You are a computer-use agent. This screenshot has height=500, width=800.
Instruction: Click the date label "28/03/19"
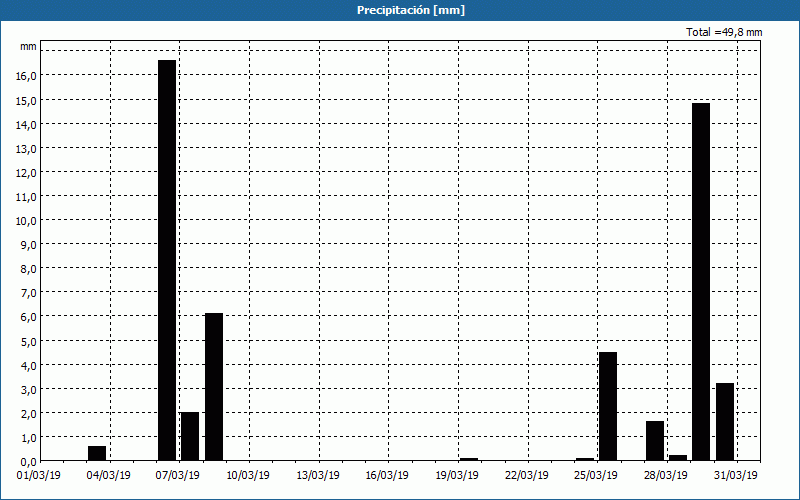(x=666, y=476)
